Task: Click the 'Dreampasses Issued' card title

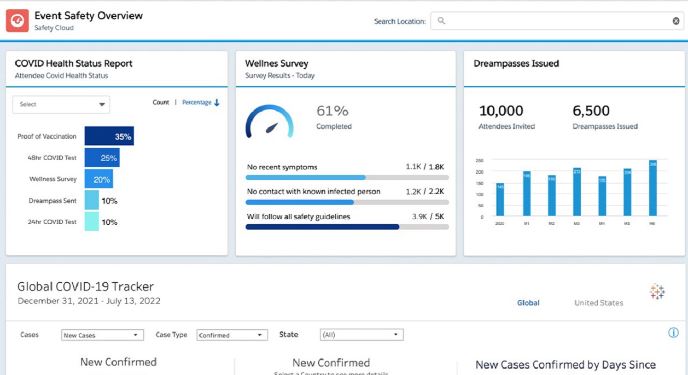Action: click(x=516, y=63)
